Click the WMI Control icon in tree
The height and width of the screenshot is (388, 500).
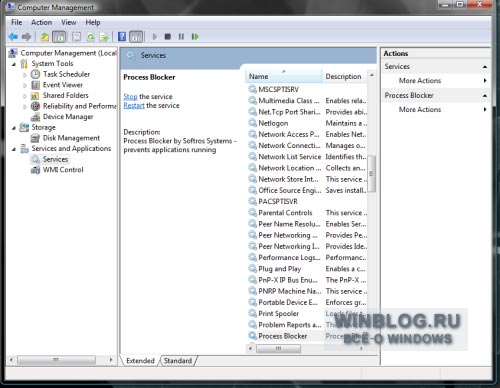click(x=35, y=170)
